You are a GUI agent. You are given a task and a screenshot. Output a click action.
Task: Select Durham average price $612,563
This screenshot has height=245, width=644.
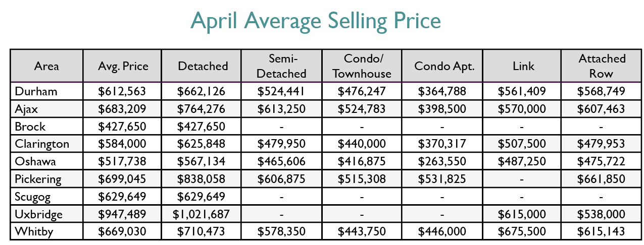coord(123,91)
